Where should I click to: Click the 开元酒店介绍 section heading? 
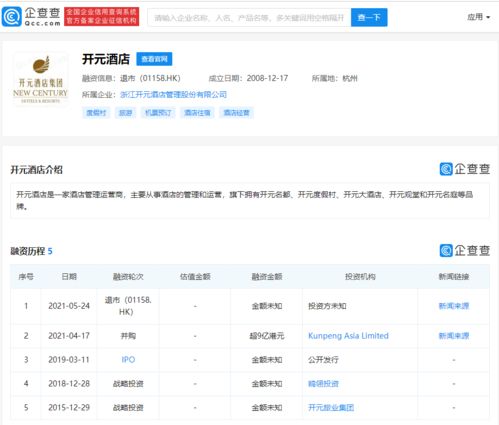(x=36, y=170)
